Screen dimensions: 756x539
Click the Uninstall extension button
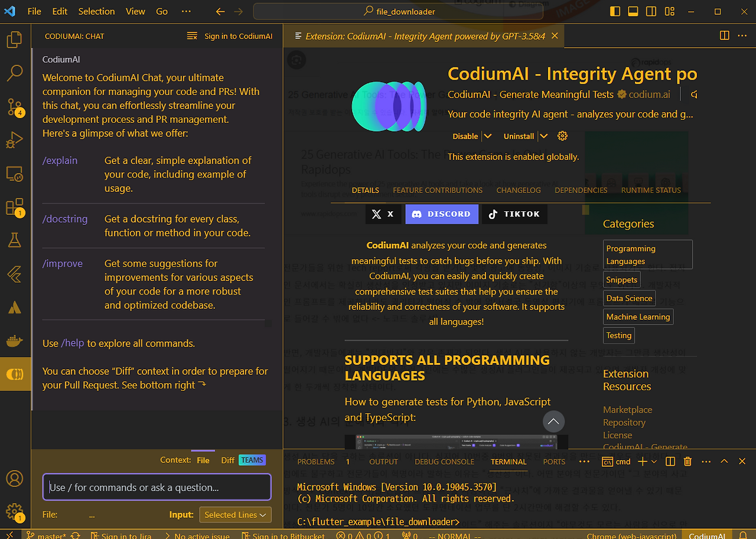[x=519, y=136]
